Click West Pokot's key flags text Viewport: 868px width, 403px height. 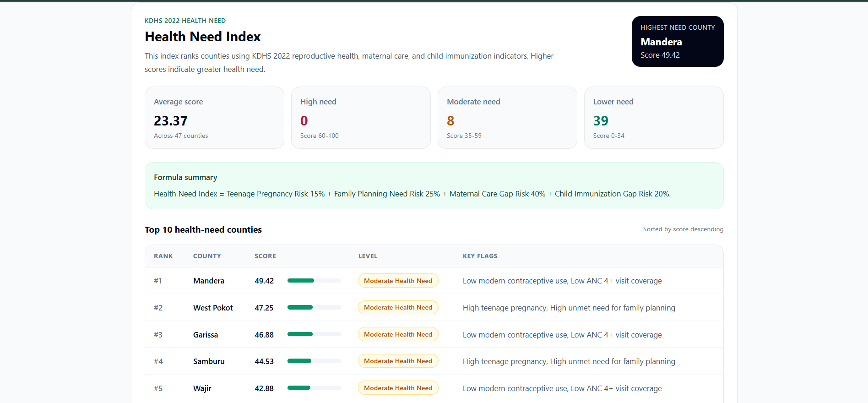569,308
